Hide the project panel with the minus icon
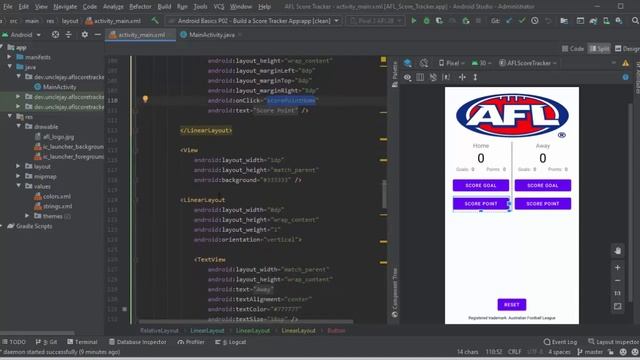 97,35
